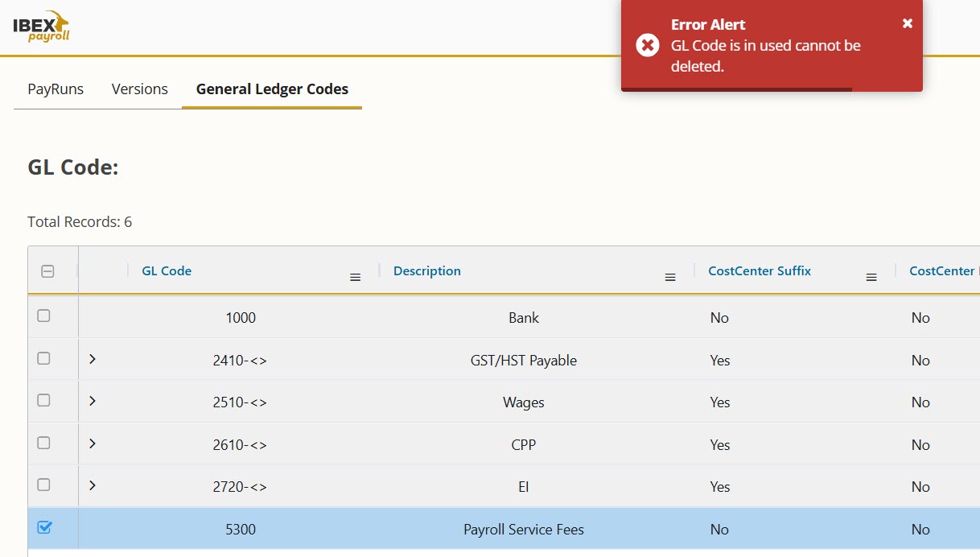The height and width of the screenshot is (557, 980).
Task: Check the box for the EI row
Action: [x=44, y=485]
